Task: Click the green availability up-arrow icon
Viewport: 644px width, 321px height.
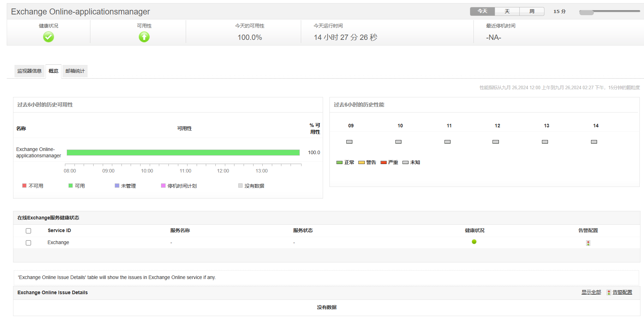Action: pos(144,37)
